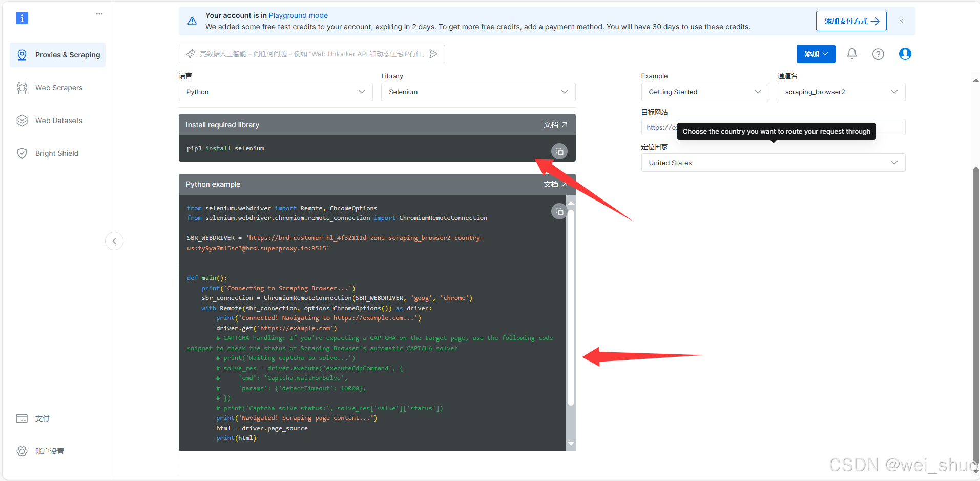Open notifications bell
Viewport: 980px width, 481px height.
tap(852, 54)
